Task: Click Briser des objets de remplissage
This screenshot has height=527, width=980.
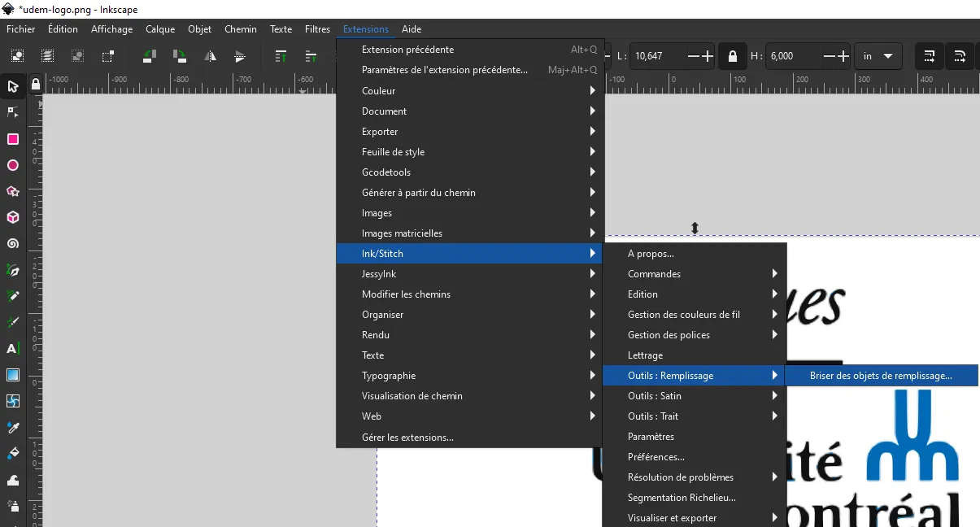Action: pyautogui.click(x=882, y=376)
